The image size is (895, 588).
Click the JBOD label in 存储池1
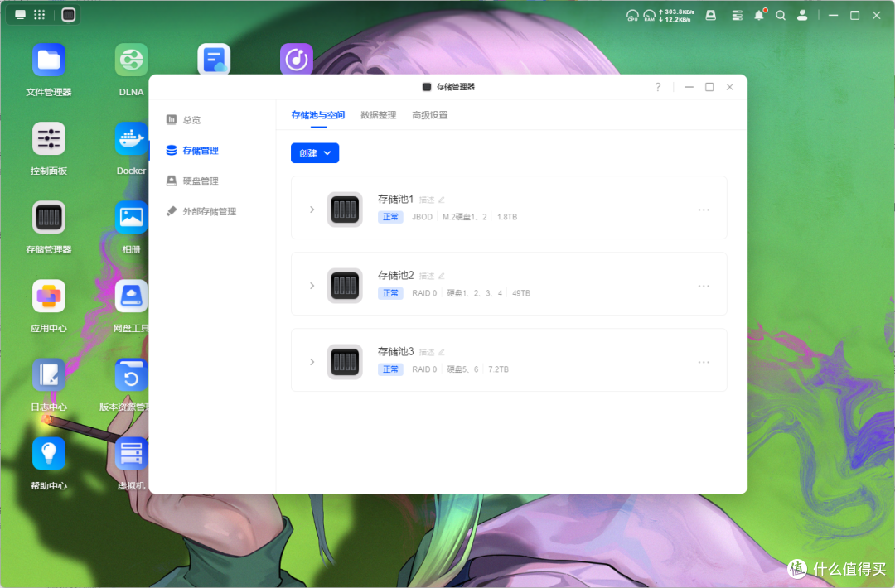423,217
